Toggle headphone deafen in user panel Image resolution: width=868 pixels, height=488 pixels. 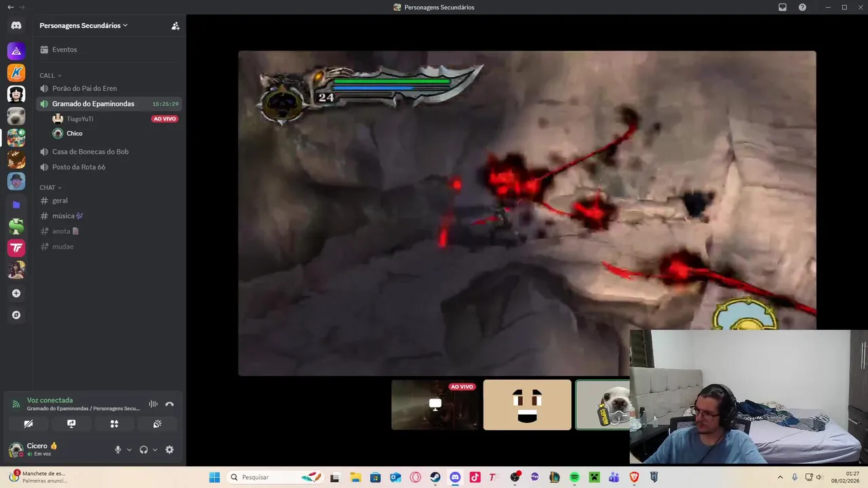click(144, 449)
